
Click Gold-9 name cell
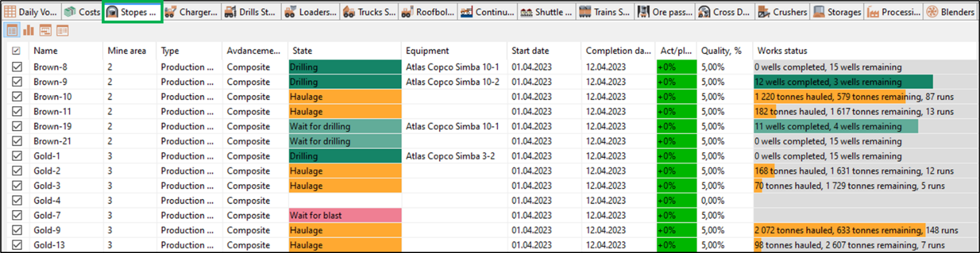[66, 230]
